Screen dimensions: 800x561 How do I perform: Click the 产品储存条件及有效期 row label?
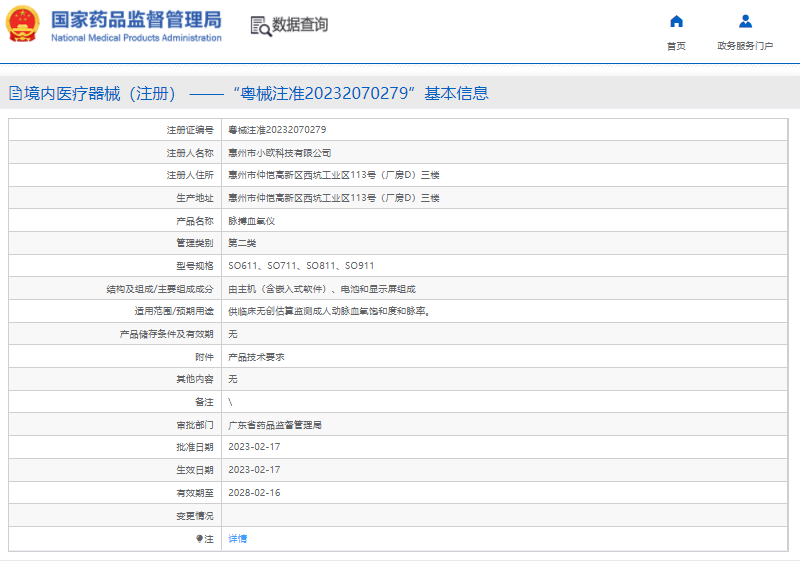pos(166,334)
